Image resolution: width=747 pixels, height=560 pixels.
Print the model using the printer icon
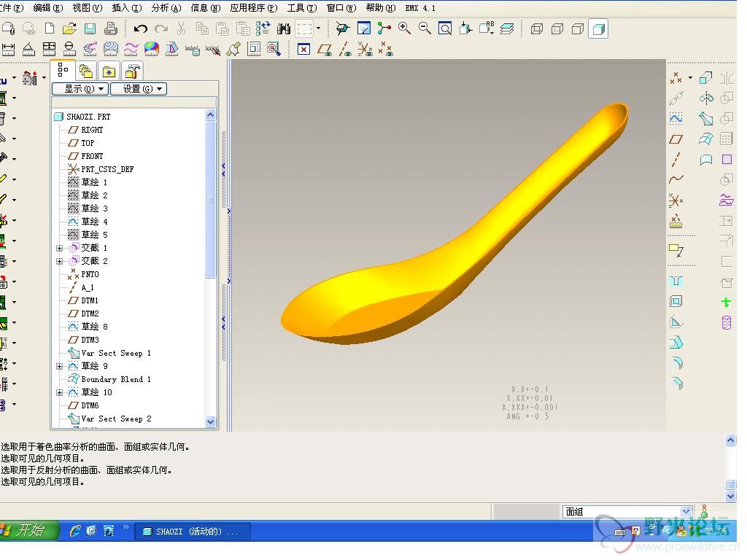click(x=111, y=28)
